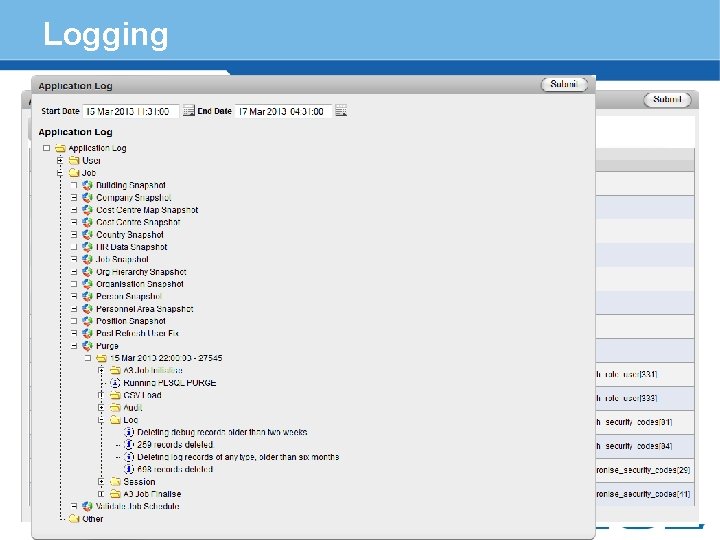Expand the A3 Job Finalise folder

[101, 494]
